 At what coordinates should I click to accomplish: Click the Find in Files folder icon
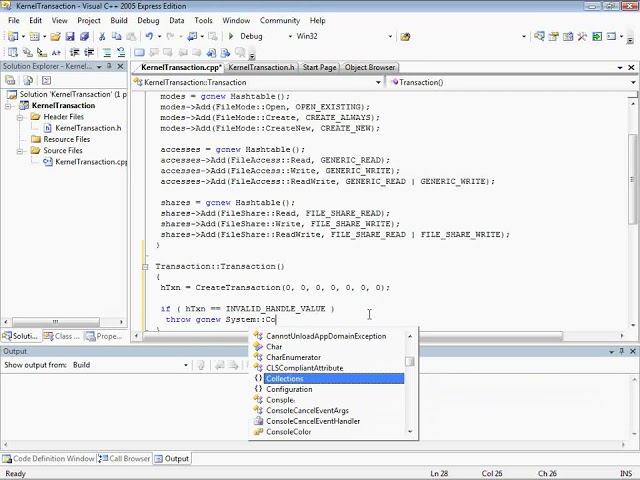405,37
